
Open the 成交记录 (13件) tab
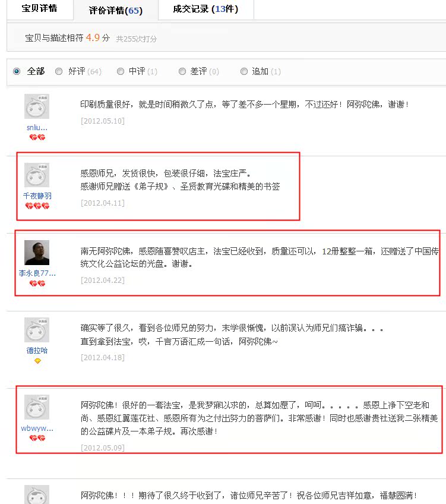pyautogui.click(x=205, y=9)
